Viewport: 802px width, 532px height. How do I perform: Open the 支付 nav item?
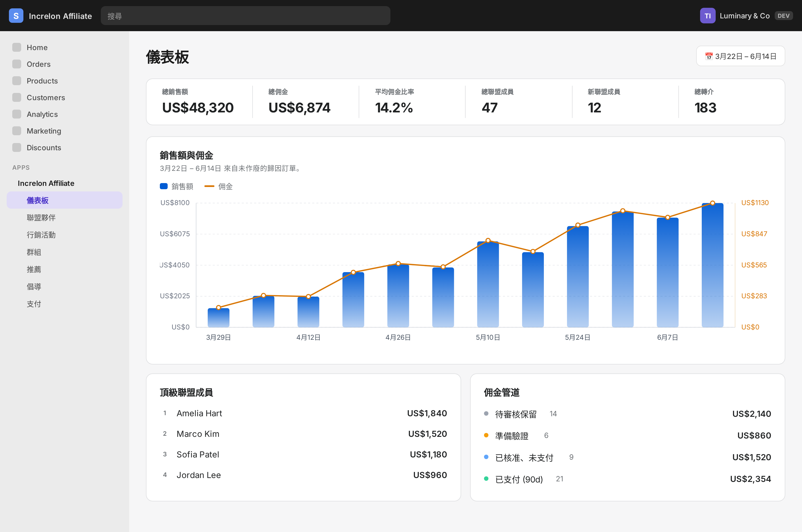pyautogui.click(x=65, y=304)
